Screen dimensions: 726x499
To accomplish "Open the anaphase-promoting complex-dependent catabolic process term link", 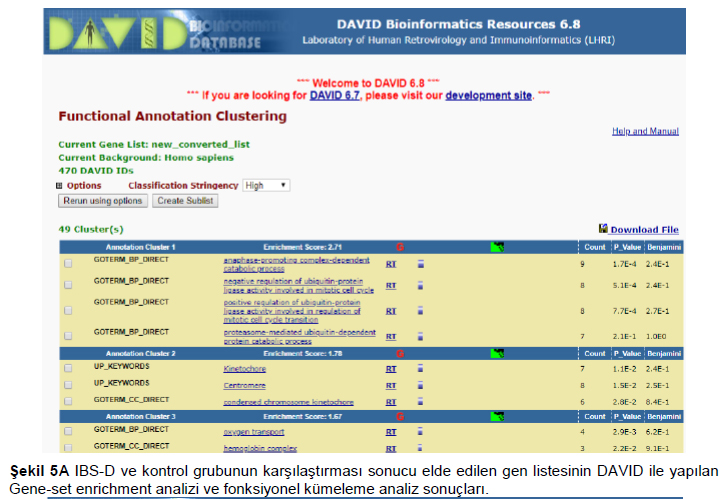I will (296, 264).
